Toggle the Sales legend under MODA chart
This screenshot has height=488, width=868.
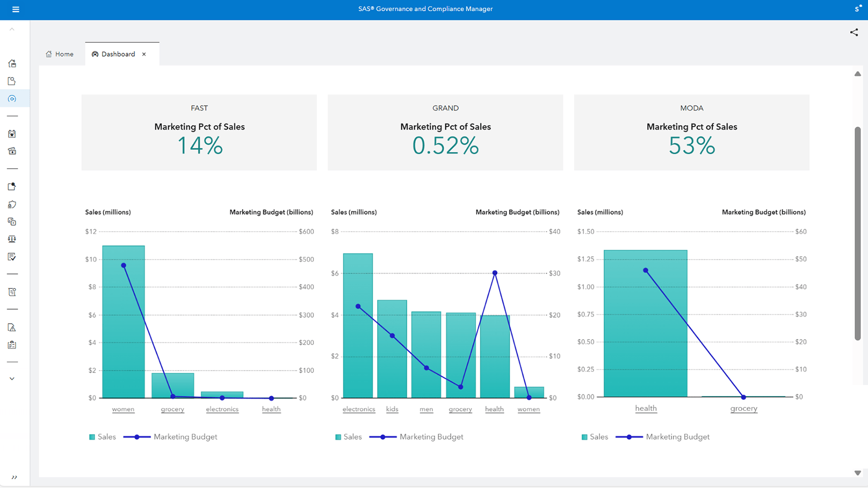click(x=595, y=436)
